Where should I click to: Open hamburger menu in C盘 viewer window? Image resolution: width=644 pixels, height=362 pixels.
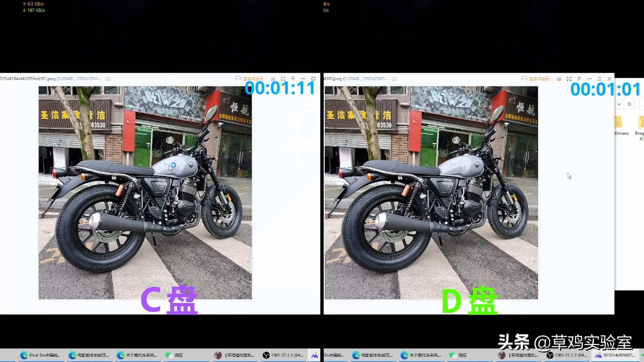[273, 79]
